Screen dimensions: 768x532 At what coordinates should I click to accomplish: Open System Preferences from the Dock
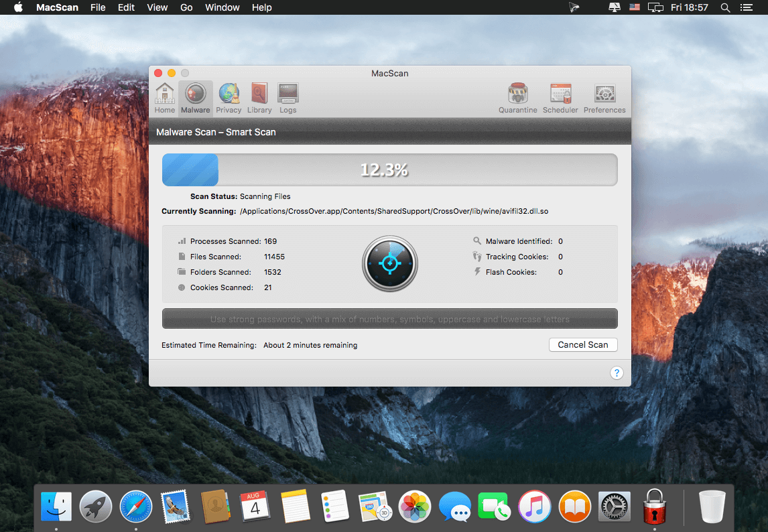[x=615, y=507]
